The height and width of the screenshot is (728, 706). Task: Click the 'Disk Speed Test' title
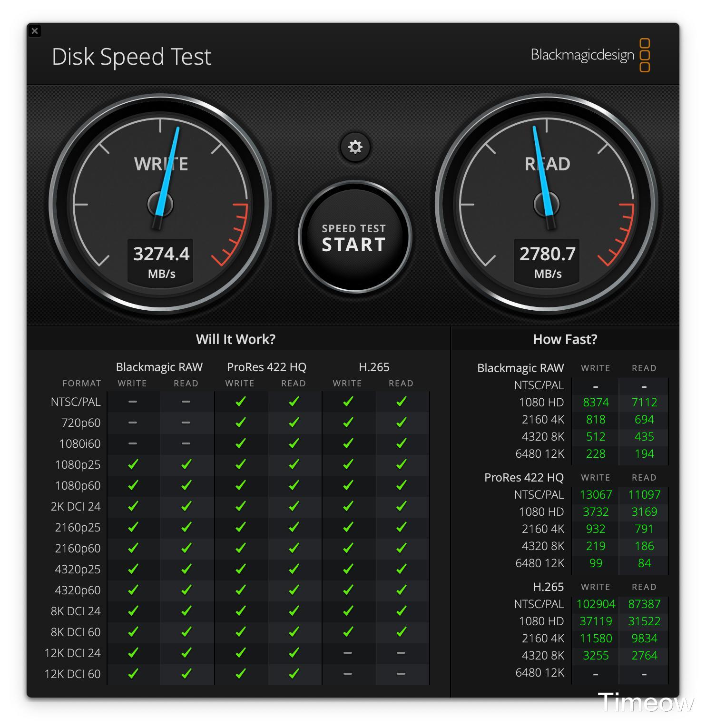click(131, 57)
